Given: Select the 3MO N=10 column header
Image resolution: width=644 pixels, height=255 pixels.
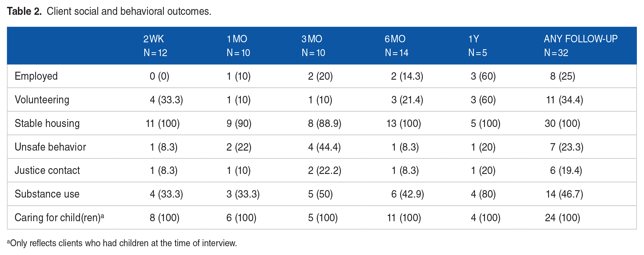Looking at the screenshot, I should (x=313, y=46).
